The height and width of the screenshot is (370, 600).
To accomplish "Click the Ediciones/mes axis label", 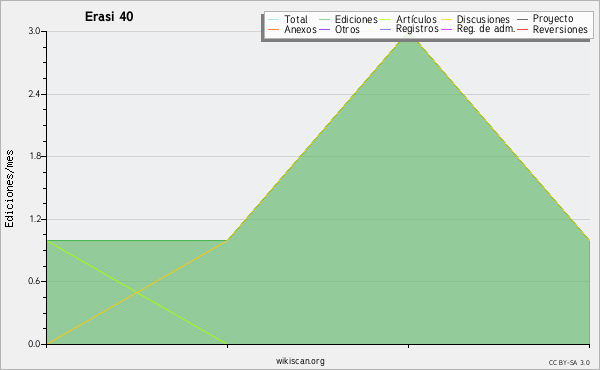I will (x=9, y=189).
